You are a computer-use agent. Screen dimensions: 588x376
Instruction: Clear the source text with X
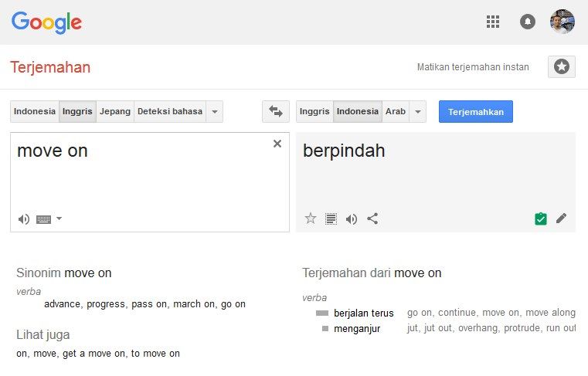(277, 144)
